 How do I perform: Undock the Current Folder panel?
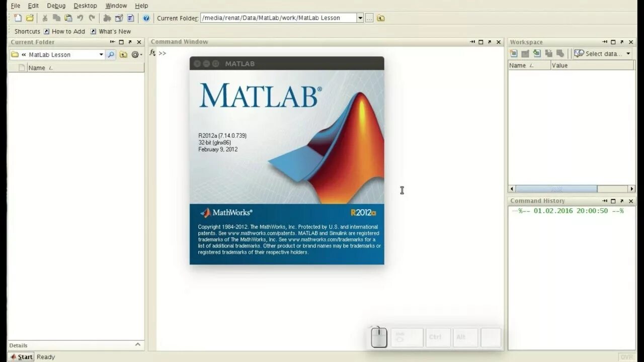[130, 42]
